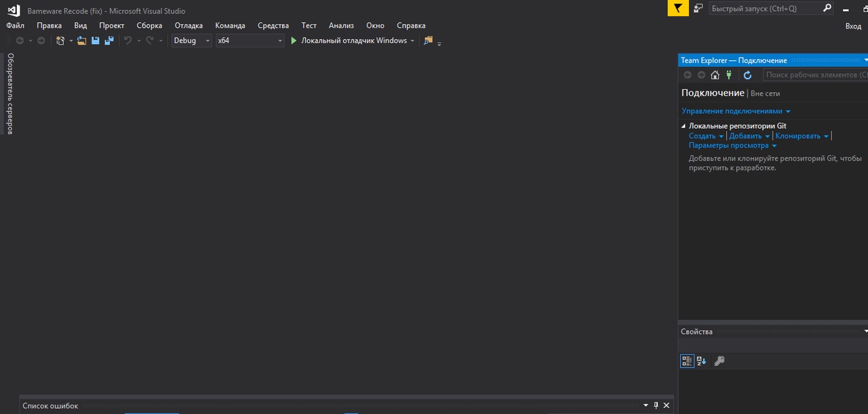This screenshot has width=868, height=414.
Task: Click the Team Explorer Home icon
Action: click(715, 75)
